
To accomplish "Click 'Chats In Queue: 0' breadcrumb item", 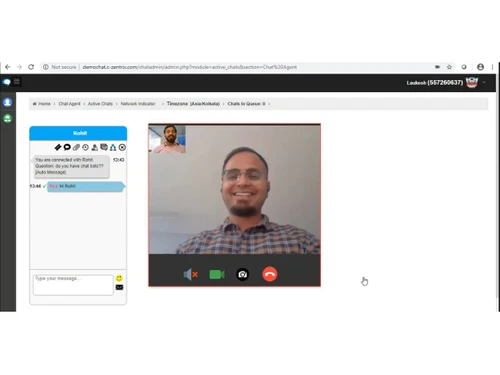I will 246,104.
